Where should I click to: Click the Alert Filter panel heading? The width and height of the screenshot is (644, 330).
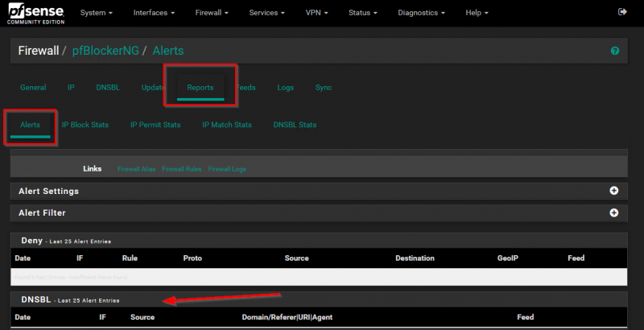click(x=42, y=212)
